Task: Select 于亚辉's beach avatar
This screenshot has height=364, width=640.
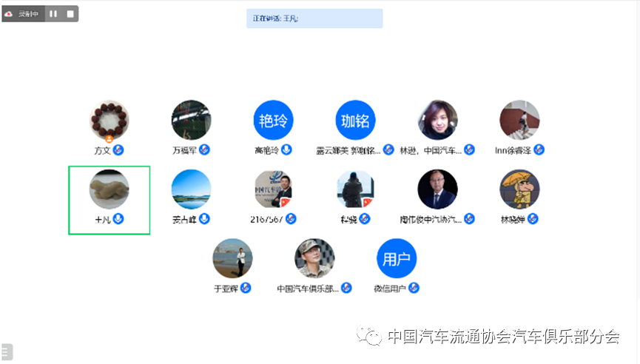Action: point(232,258)
